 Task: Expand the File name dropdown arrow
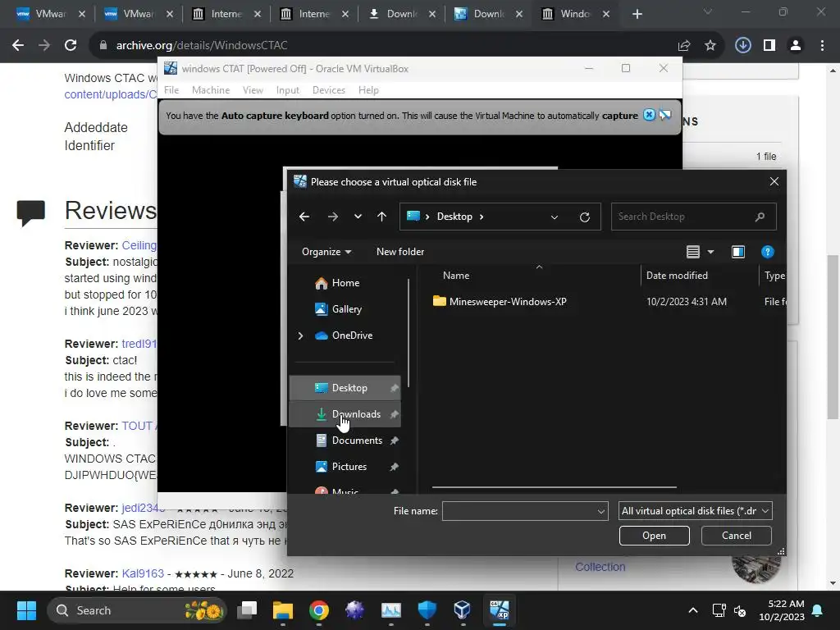pos(601,511)
